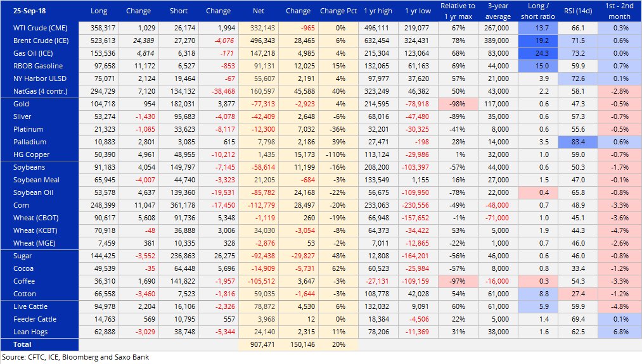Select the Long column header
Viewport: 642px width, 364px height.
(x=99, y=11)
